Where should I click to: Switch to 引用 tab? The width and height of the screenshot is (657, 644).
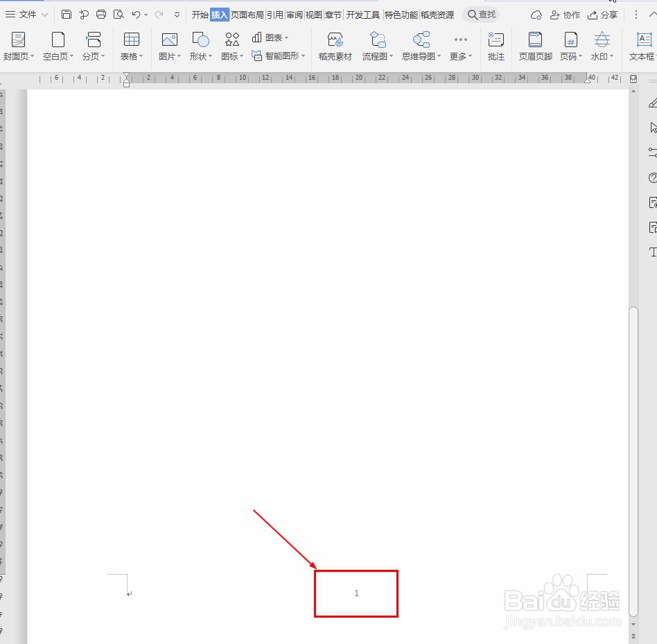275,15
